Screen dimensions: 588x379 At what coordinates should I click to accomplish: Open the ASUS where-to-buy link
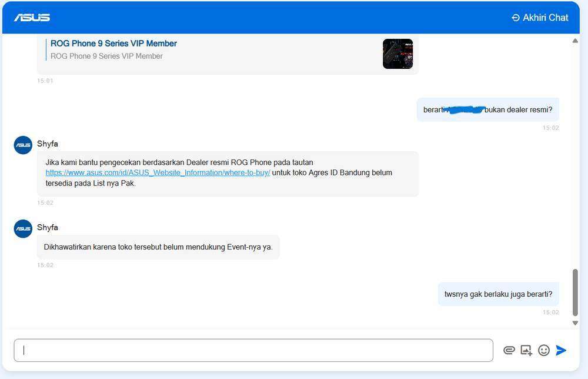158,172
